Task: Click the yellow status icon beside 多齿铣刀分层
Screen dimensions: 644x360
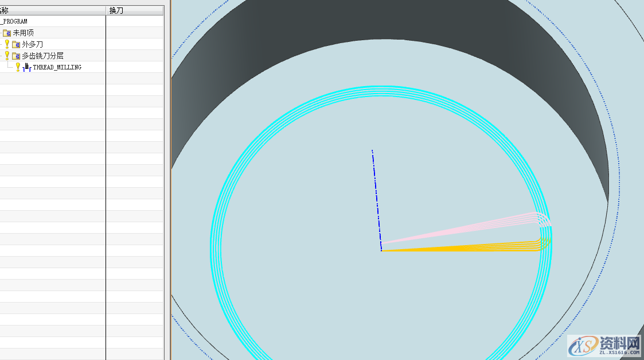Action: (x=7, y=56)
